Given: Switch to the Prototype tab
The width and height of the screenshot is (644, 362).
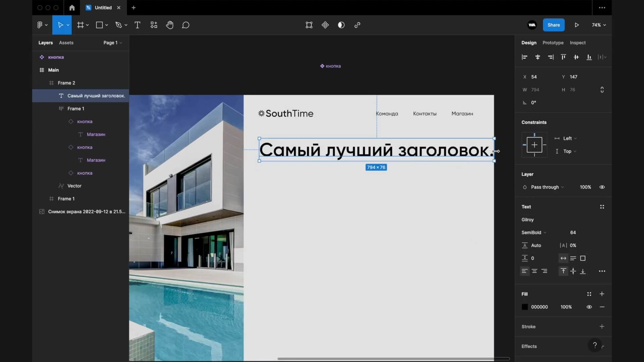Looking at the screenshot, I should tap(553, 43).
